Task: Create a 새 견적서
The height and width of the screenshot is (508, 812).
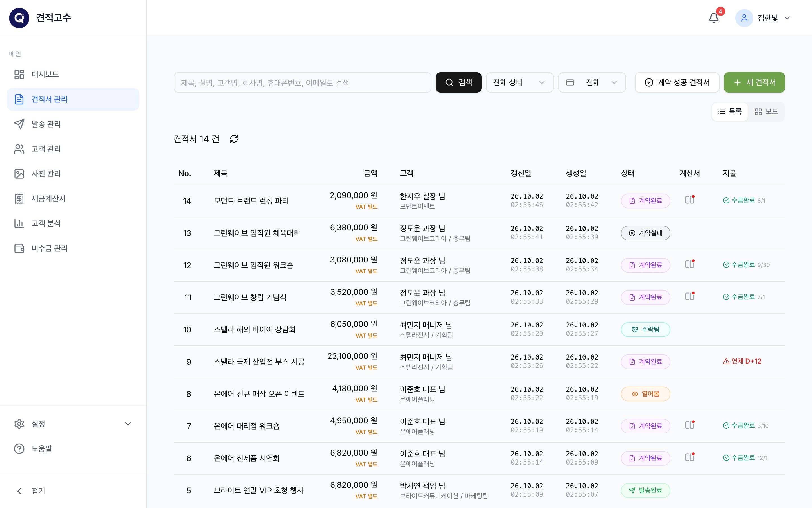Action: (754, 82)
